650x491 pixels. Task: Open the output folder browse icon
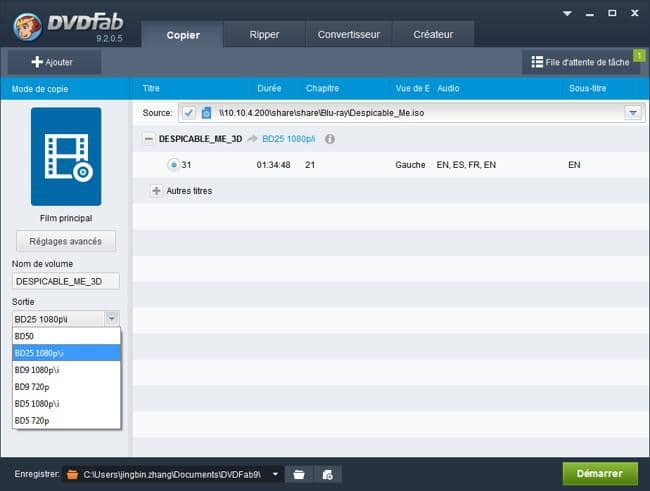(x=299, y=474)
